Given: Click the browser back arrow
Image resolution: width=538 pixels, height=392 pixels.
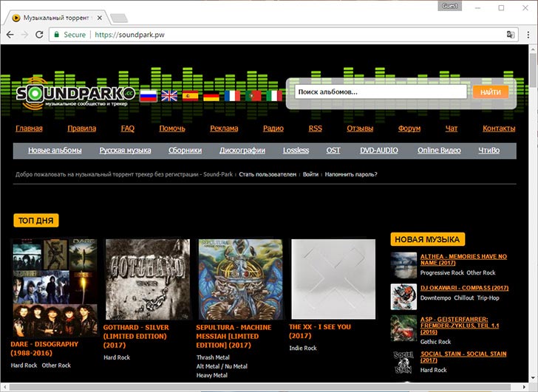Looking at the screenshot, I should click(10, 35).
